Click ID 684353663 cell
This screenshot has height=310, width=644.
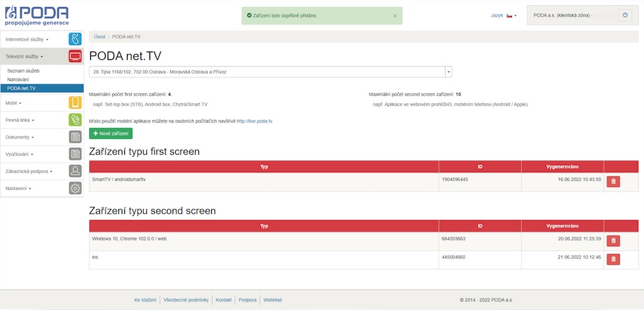coord(480,242)
